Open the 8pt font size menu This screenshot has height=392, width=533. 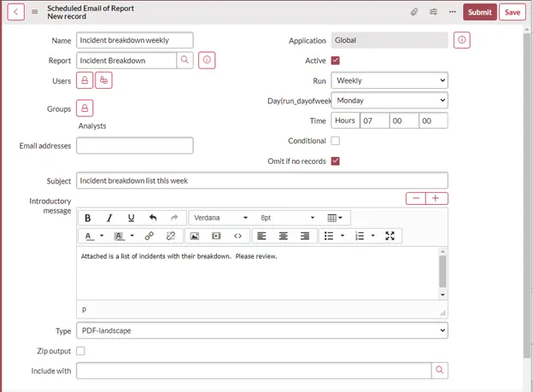click(288, 218)
